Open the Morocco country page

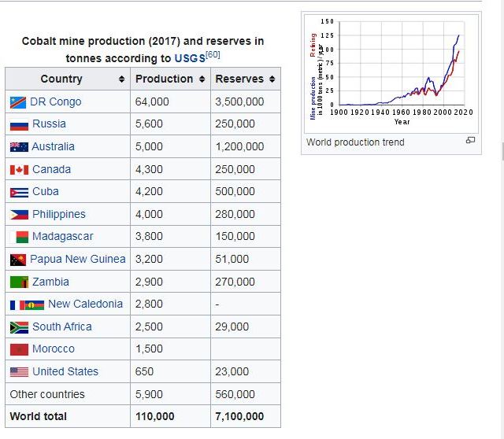54,349
